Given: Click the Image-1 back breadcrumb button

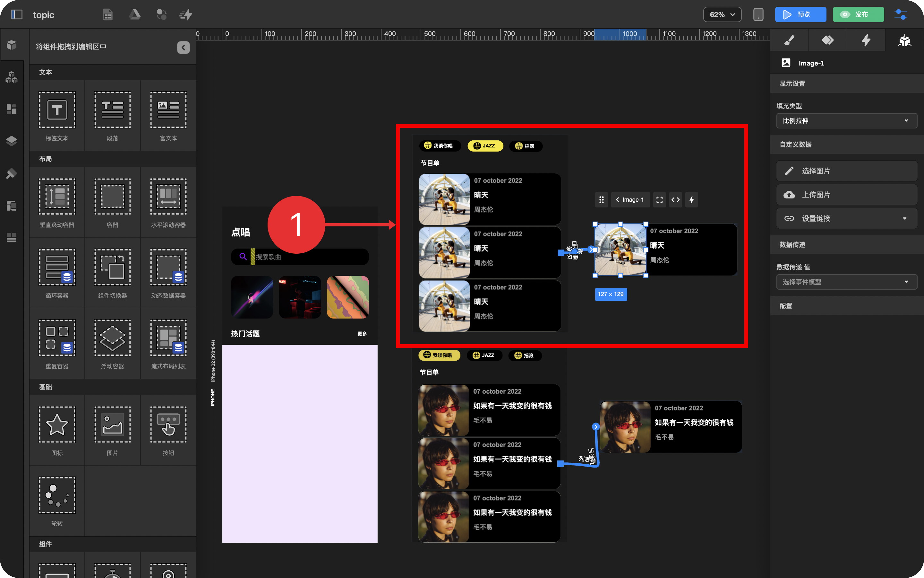Looking at the screenshot, I should [x=630, y=199].
